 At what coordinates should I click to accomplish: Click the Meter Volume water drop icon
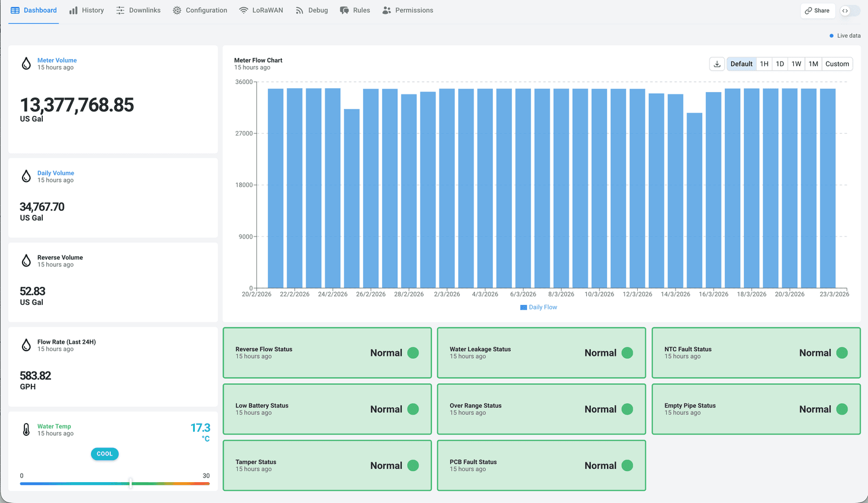tap(26, 64)
